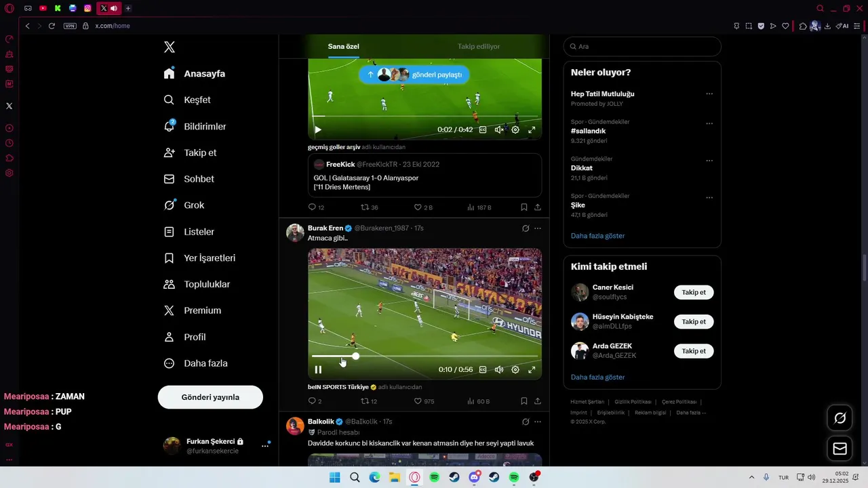Open Grok from sidebar
Viewport: 868px width, 488px height.
(x=184, y=205)
